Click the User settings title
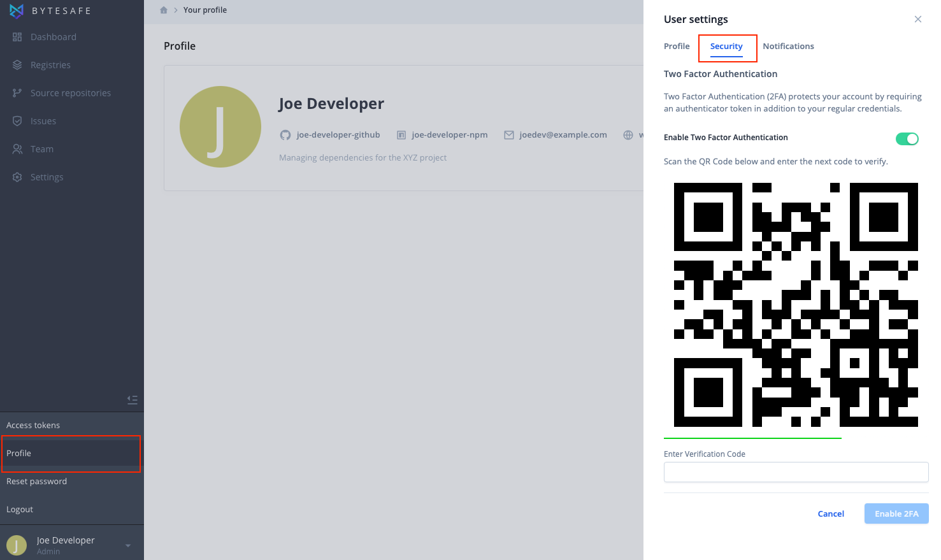This screenshot has height=560, width=941. [696, 19]
